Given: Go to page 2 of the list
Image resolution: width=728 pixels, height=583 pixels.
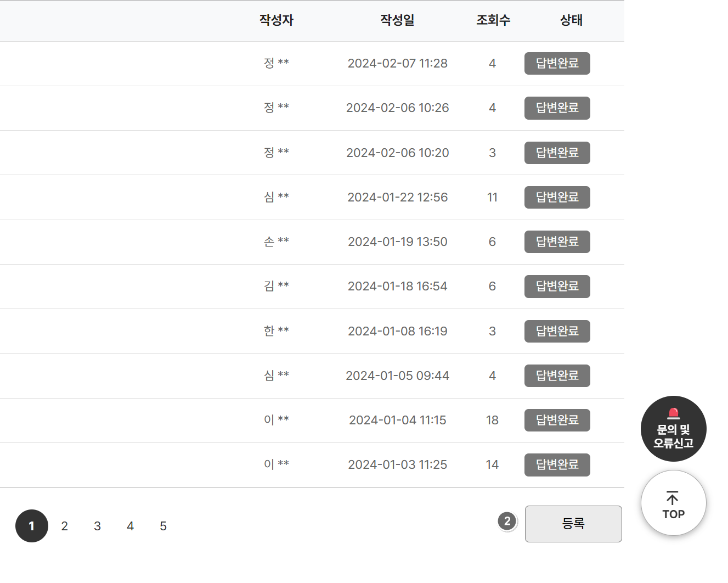Looking at the screenshot, I should (x=64, y=525).
